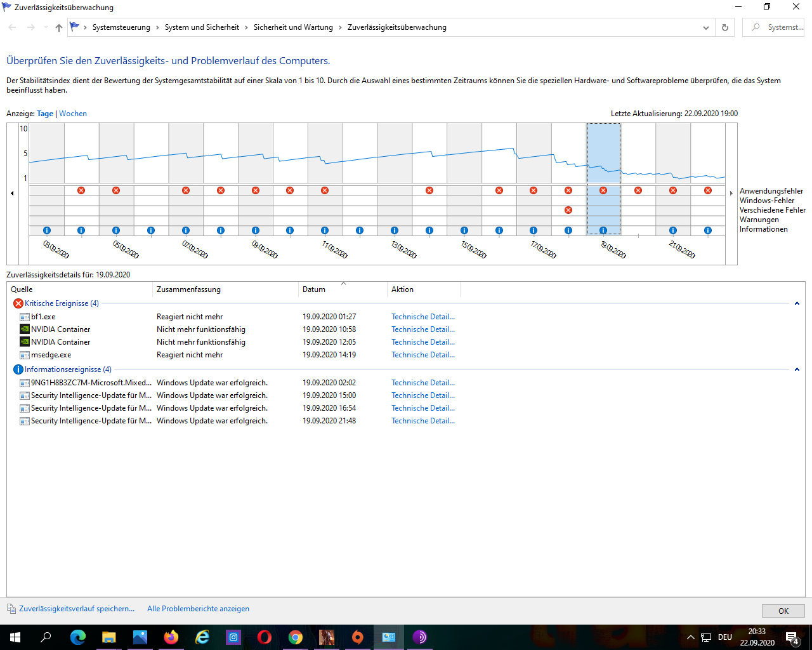Expand breadcrumb arrow after Sicherheit und Wartung
This screenshot has height=650, width=812.
(x=341, y=27)
